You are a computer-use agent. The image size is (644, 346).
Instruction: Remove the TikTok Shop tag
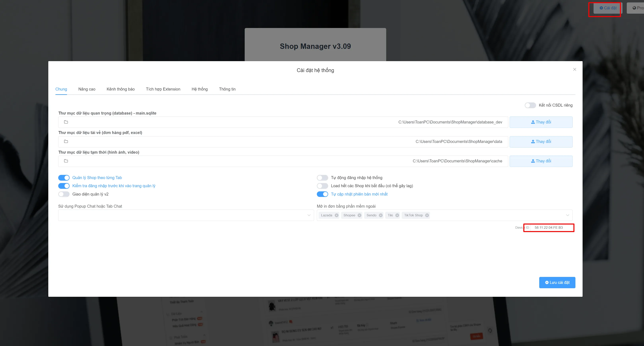(x=427, y=215)
